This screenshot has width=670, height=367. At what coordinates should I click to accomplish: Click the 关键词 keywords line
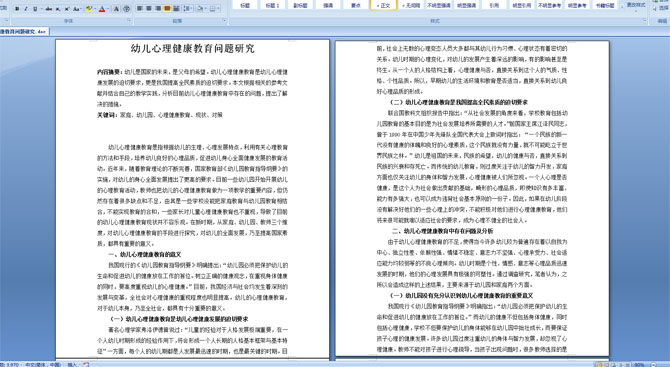pyautogui.click(x=160, y=115)
